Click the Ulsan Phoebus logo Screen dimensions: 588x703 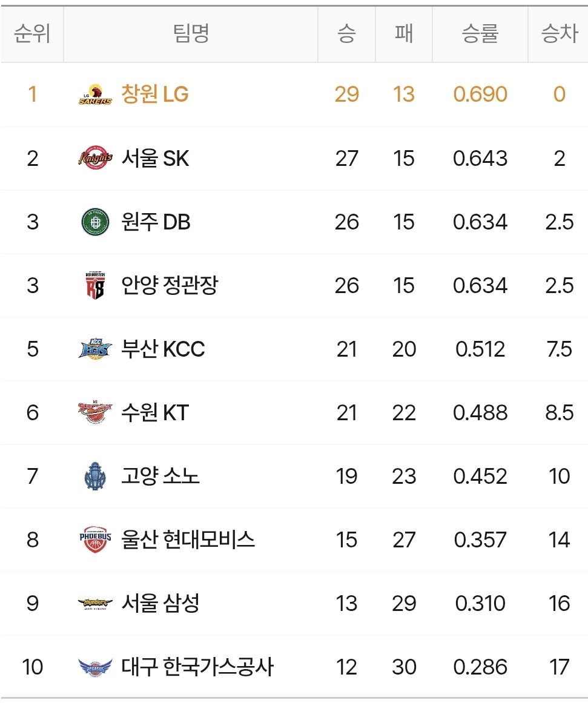pos(95,540)
